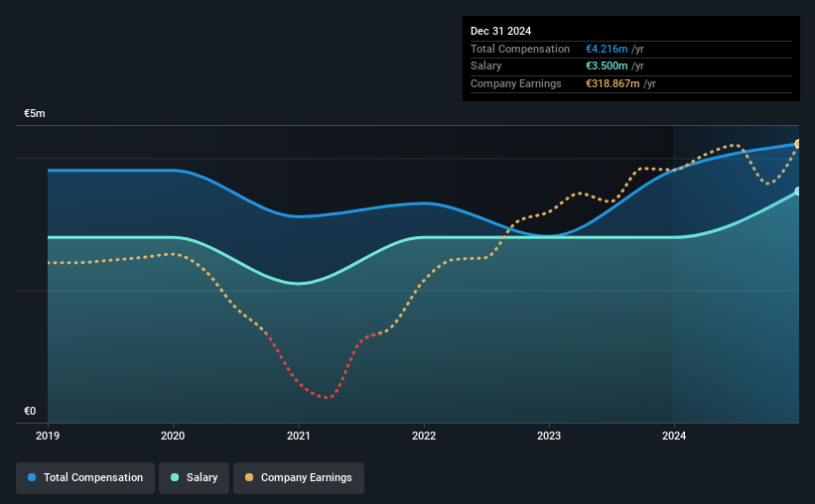This screenshot has height=504, width=815.
Task: Select the 2020 x-axis label
Action: click(x=173, y=436)
